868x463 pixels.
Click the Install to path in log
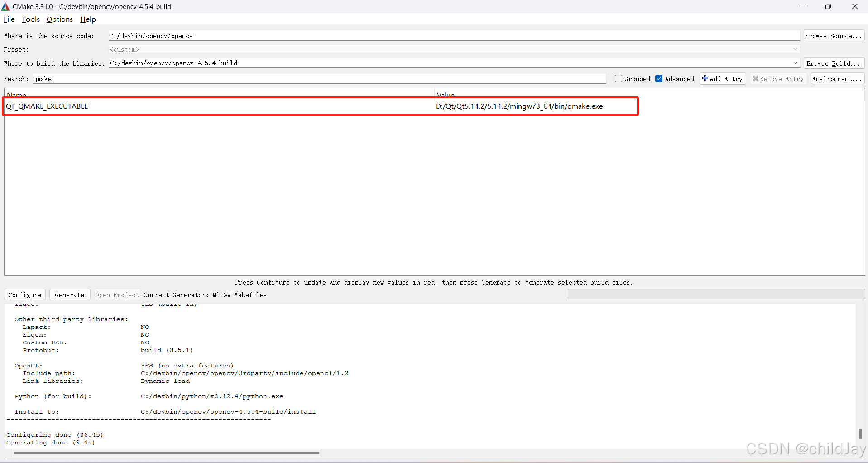coord(228,412)
